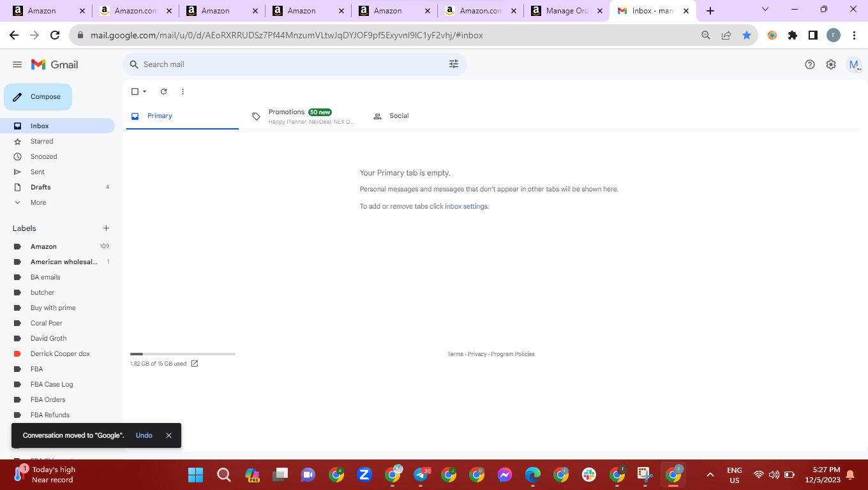
Task: Open the Gmail main menu hamburger icon
Action: [x=17, y=64]
